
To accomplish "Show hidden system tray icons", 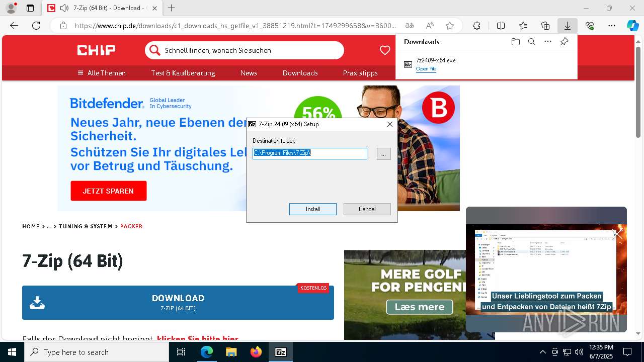I will (542, 352).
